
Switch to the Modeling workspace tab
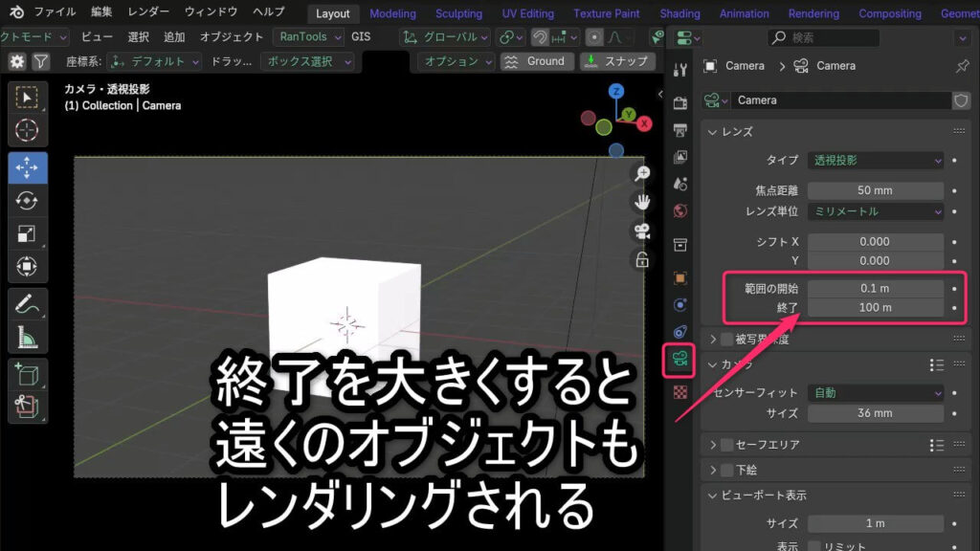click(392, 13)
